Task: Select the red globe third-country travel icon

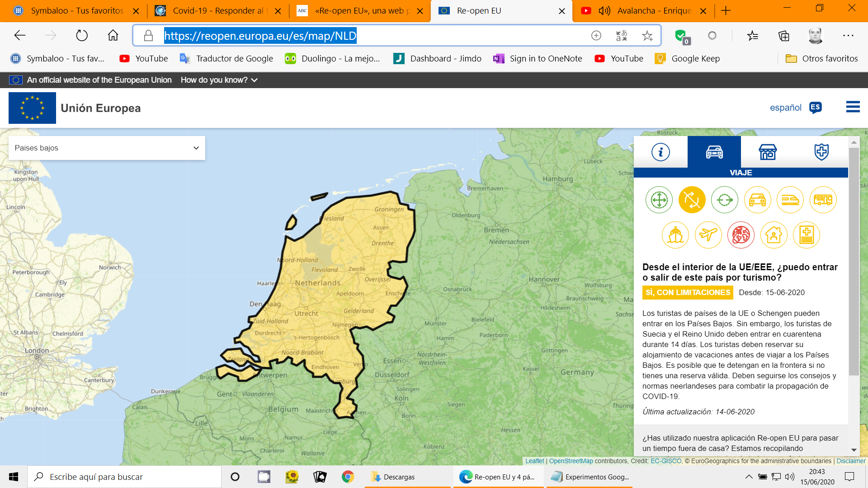Action: click(741, 235)
